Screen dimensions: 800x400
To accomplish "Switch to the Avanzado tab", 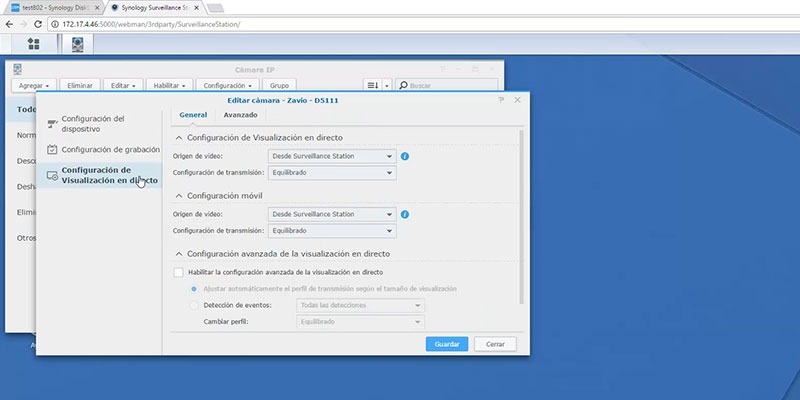I will click(240, 115).
